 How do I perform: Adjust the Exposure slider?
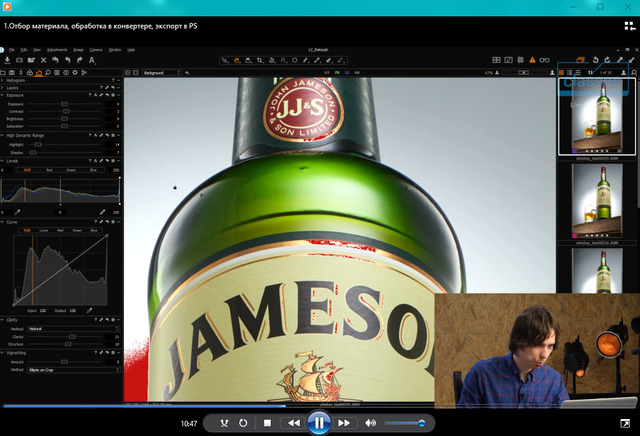tap(64, 104)
